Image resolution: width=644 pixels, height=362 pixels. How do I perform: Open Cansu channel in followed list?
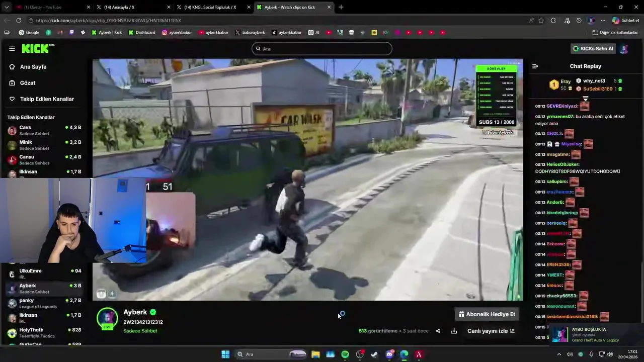(44, 159)
